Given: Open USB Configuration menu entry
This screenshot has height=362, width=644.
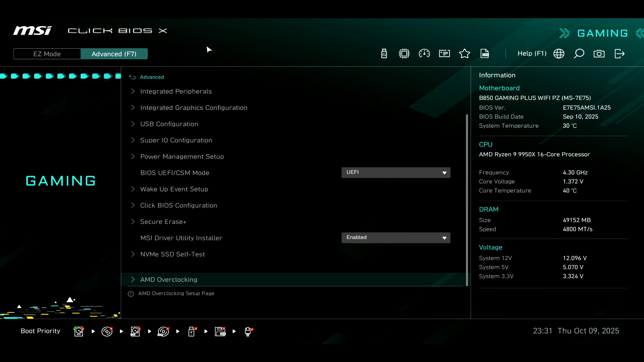Looking at the screenshot, I should tap(169, 124).
